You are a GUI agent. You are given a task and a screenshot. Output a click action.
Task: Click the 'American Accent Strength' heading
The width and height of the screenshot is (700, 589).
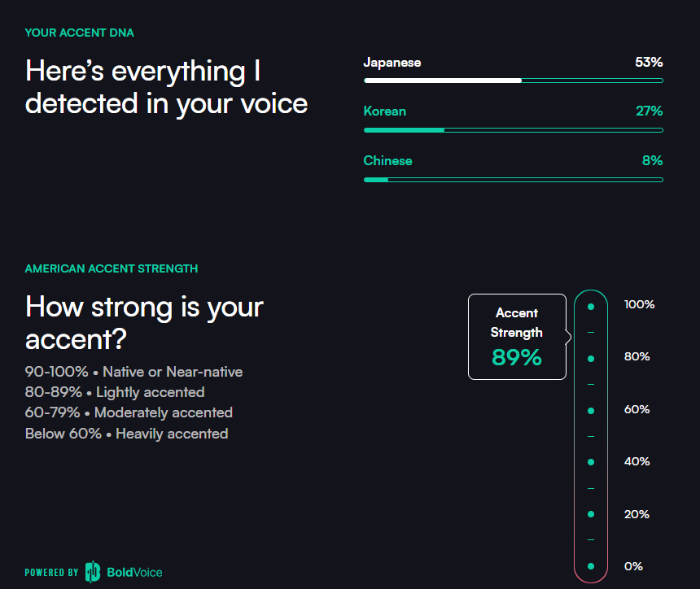[x=112, y=268]
